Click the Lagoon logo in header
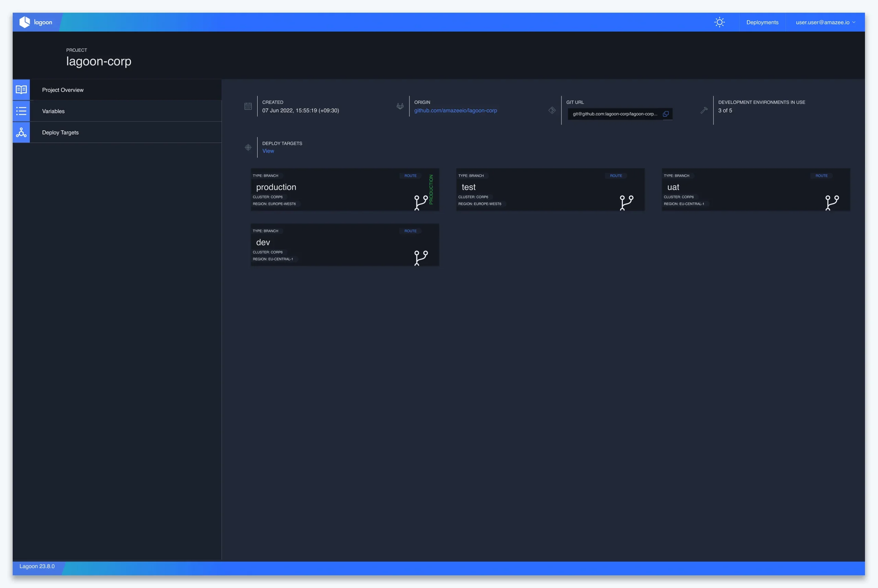Viewport: 878px width, 588px height. pyautogui.click(x=36, y=22)
